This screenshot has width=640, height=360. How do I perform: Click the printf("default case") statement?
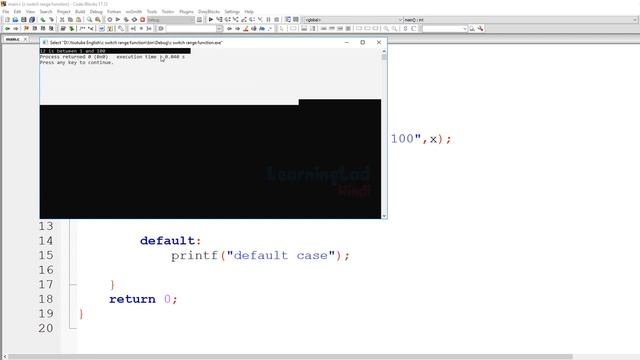point(260,256)
